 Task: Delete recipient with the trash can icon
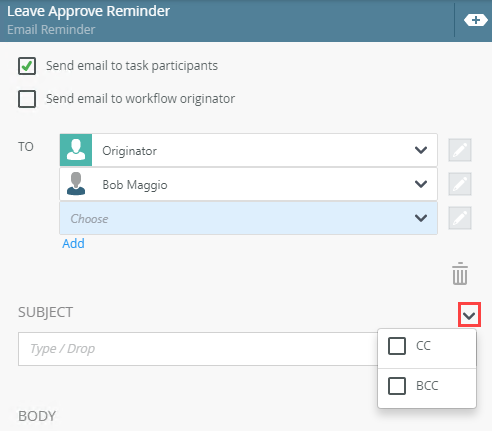click(x=460, y=273)
